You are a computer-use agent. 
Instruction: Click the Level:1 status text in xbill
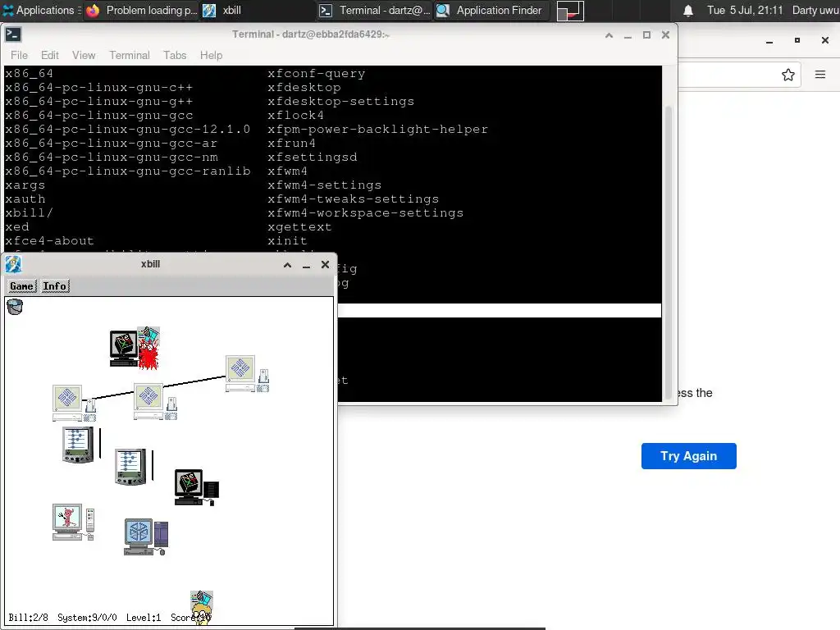(x=144, y=618)
